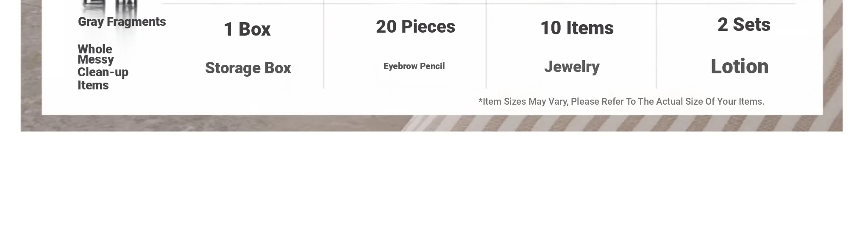Click the horizontal rule above the quantity row
The width and height of the screenshot is (868, 228).
[479, 3]
